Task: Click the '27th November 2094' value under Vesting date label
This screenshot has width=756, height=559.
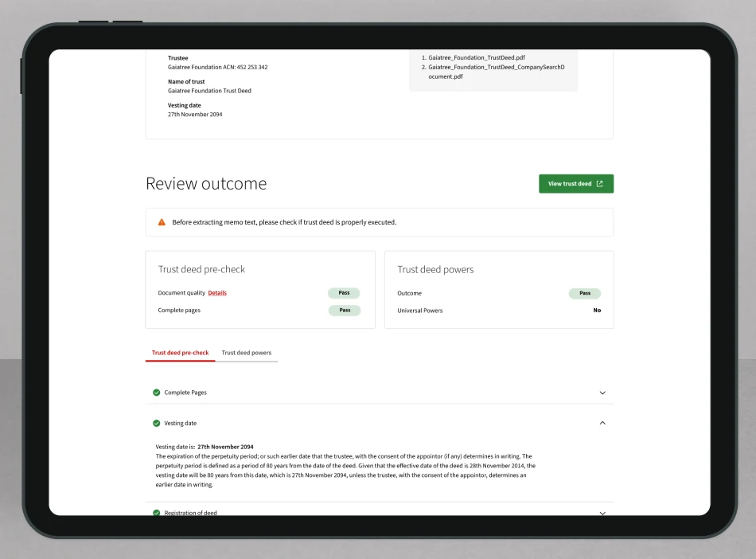Action: [x=195, y=115]
